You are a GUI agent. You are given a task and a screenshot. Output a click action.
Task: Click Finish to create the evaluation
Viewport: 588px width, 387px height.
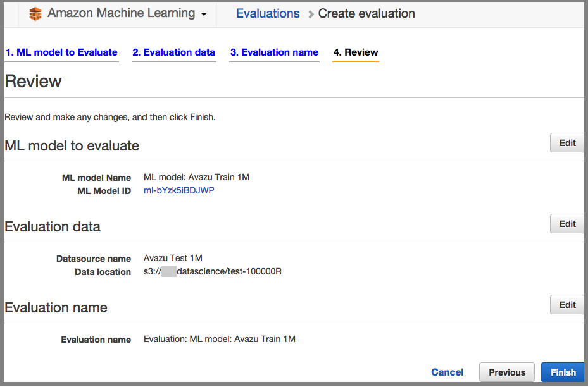point(563,372)
